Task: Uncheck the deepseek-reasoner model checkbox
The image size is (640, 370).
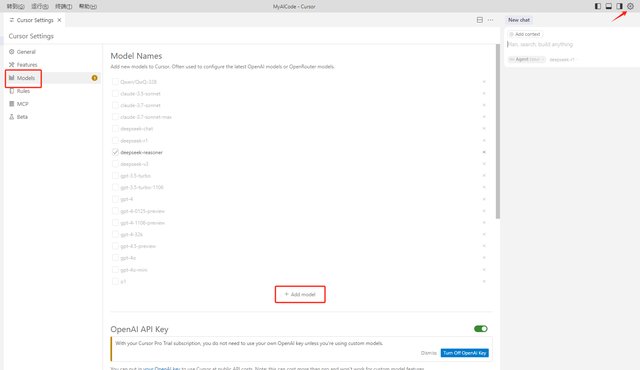Action: [x=115, y=152]
